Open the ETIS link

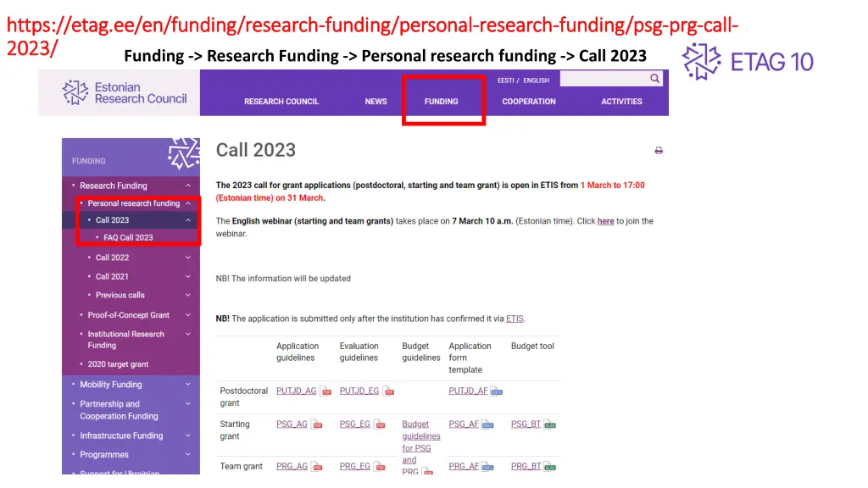[515, 319]
